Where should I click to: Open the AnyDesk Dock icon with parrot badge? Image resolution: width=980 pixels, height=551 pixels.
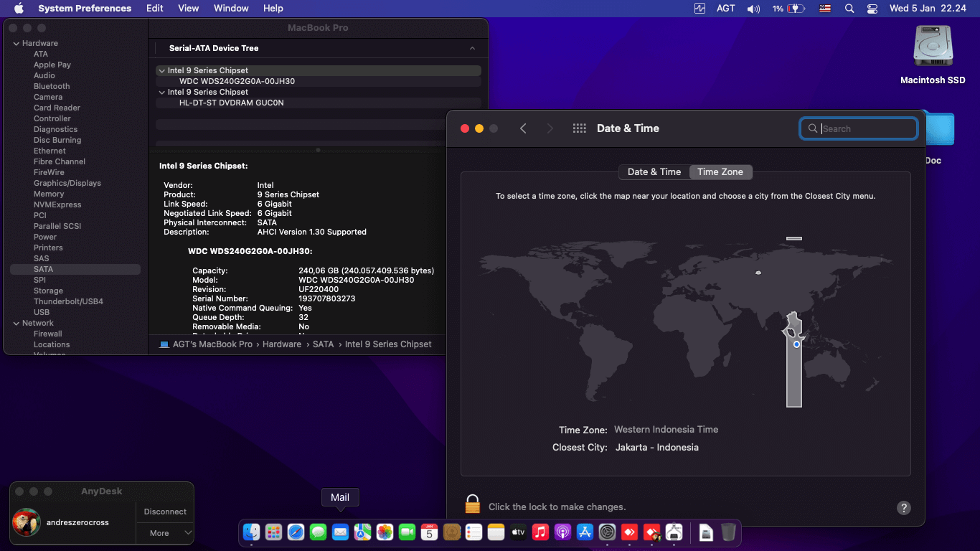[x=651, y=532]
